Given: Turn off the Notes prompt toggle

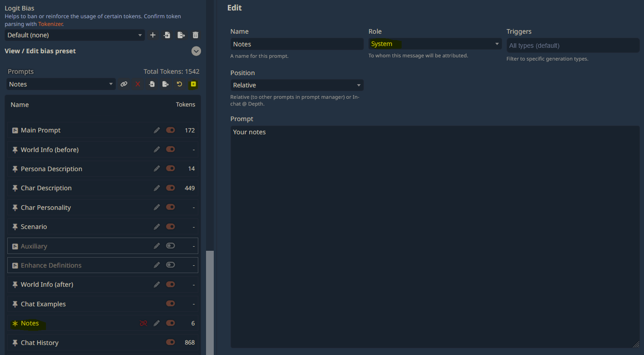Looking at the screenshot, I should coord(171,323).
